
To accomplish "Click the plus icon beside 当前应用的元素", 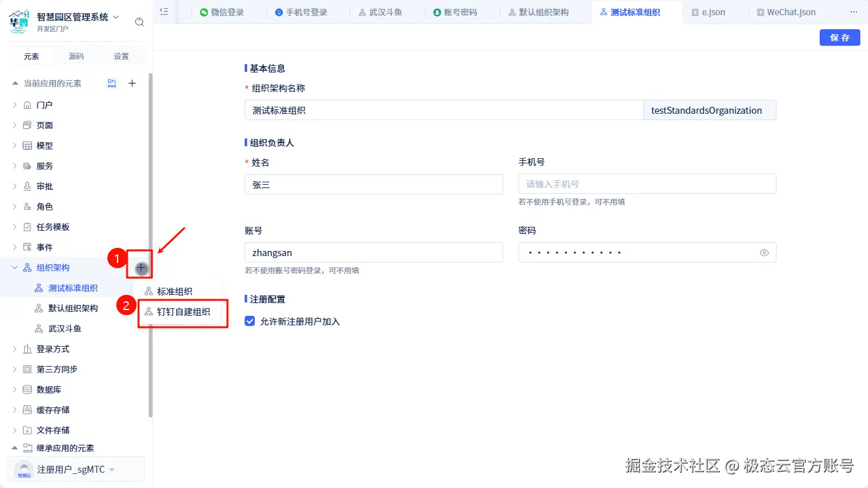I will pos(132,83).
